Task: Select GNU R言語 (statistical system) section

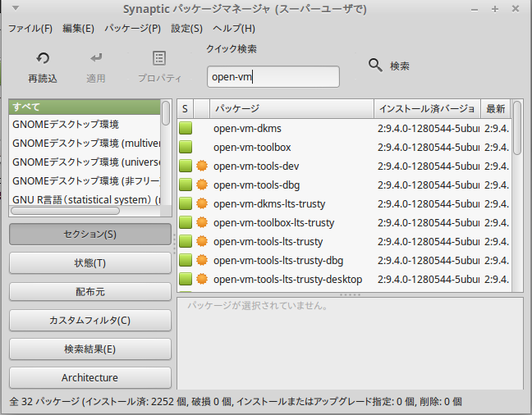Action: [x=85, y=199]
